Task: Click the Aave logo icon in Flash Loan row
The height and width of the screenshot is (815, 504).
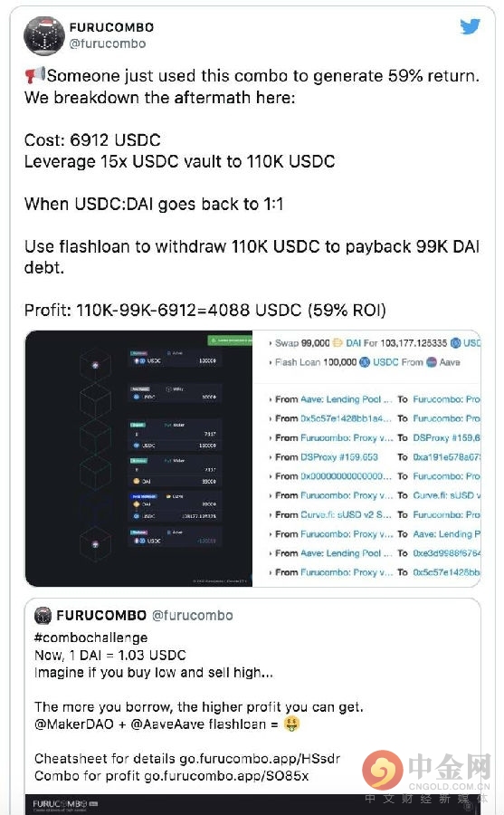Action: click(432, 362)
